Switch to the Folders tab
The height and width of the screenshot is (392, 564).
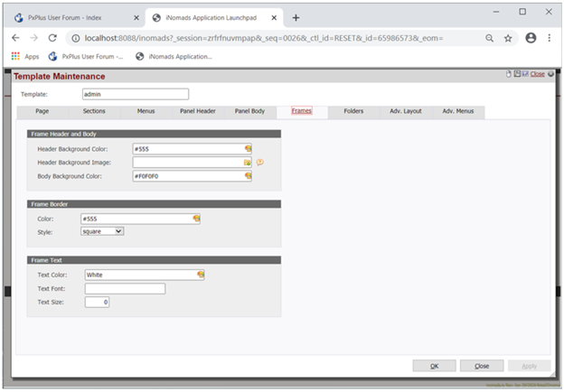point(353,111)
